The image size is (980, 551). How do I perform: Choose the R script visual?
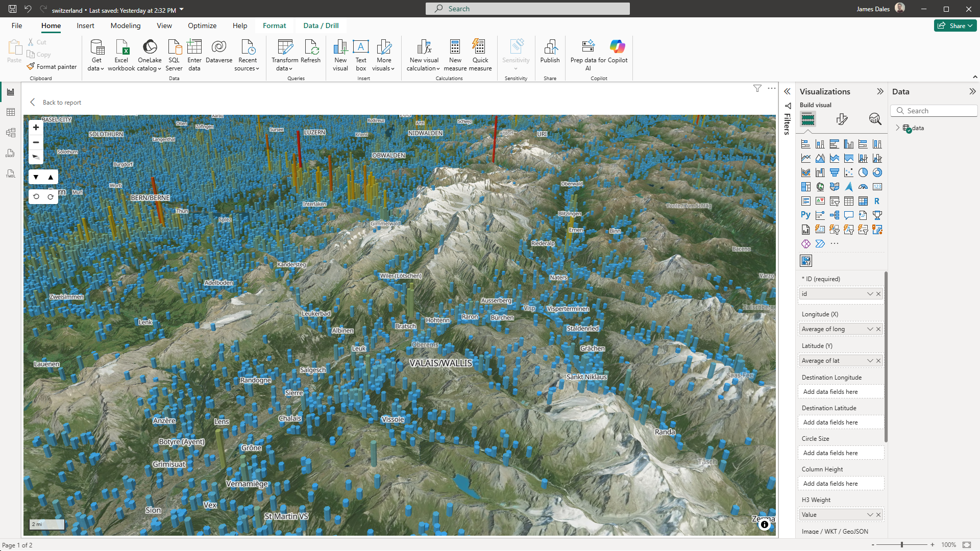point(877,201)
